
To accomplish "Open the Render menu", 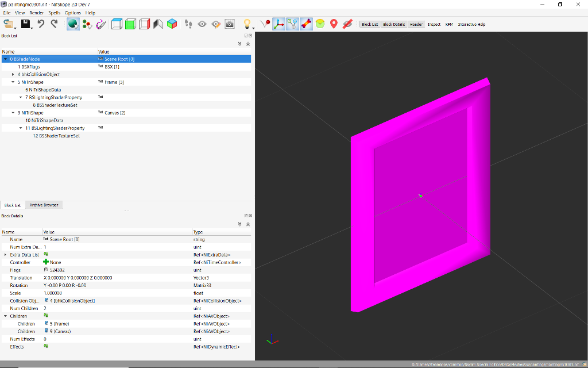I will click(x=36, y=13).
